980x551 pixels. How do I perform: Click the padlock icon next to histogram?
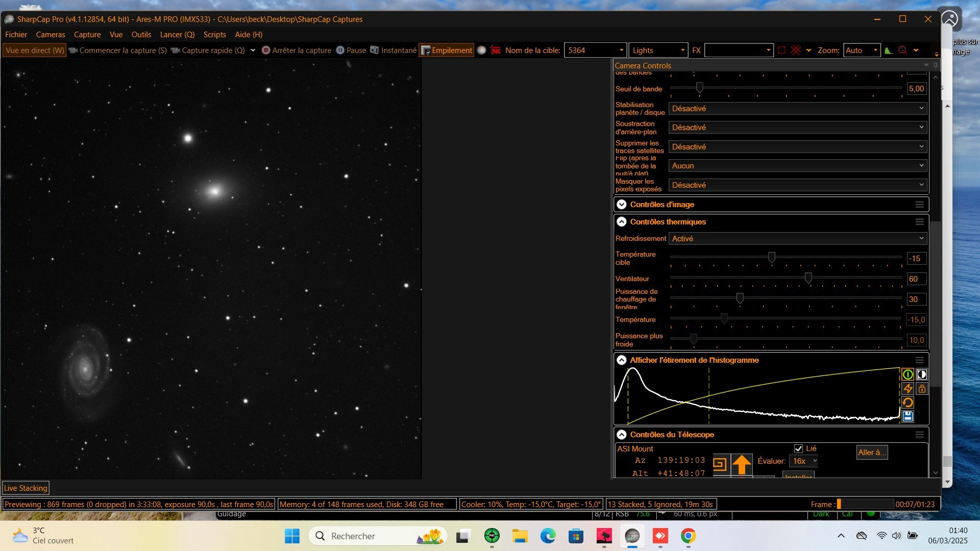coord(921,389)
